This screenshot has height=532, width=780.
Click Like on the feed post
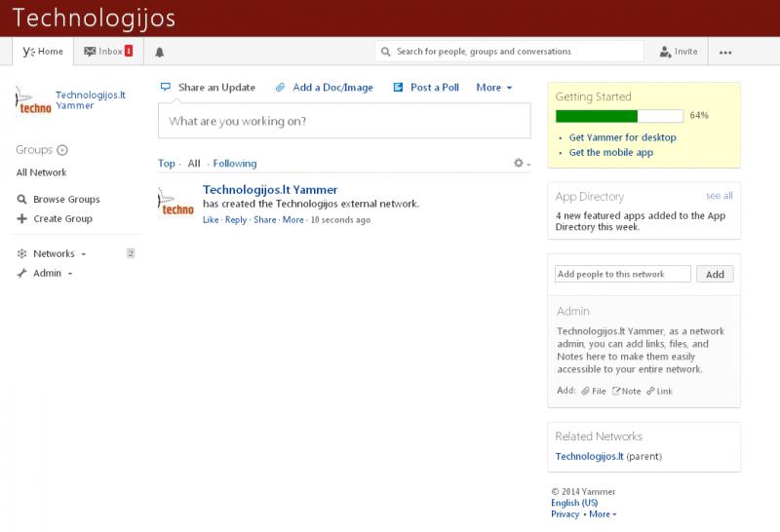coord(211,219)
